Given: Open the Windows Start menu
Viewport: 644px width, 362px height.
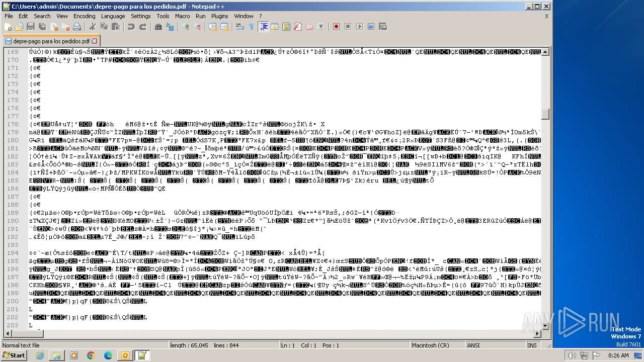Looking at the screenshot, I should 14,355.
